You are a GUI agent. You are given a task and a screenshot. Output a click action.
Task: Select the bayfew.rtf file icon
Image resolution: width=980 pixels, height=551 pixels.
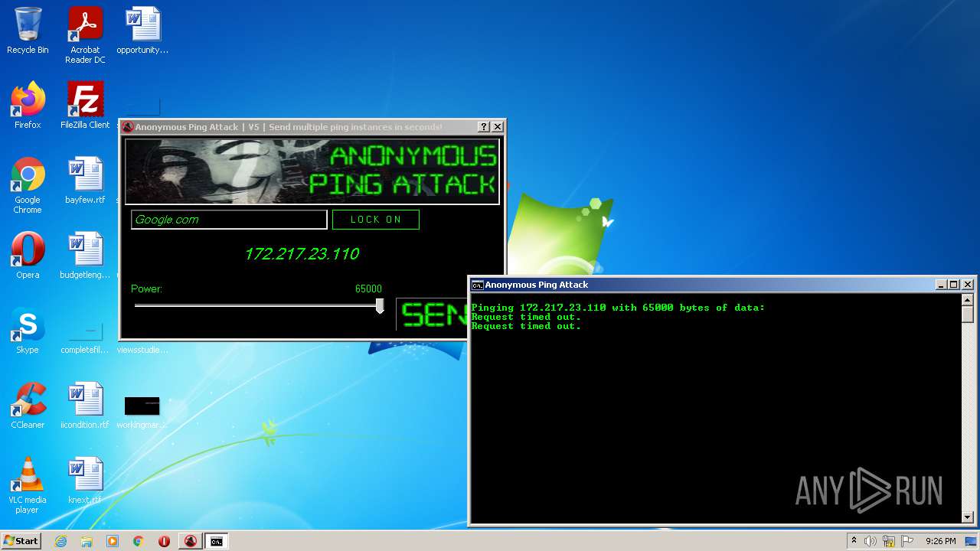(85, 181)
